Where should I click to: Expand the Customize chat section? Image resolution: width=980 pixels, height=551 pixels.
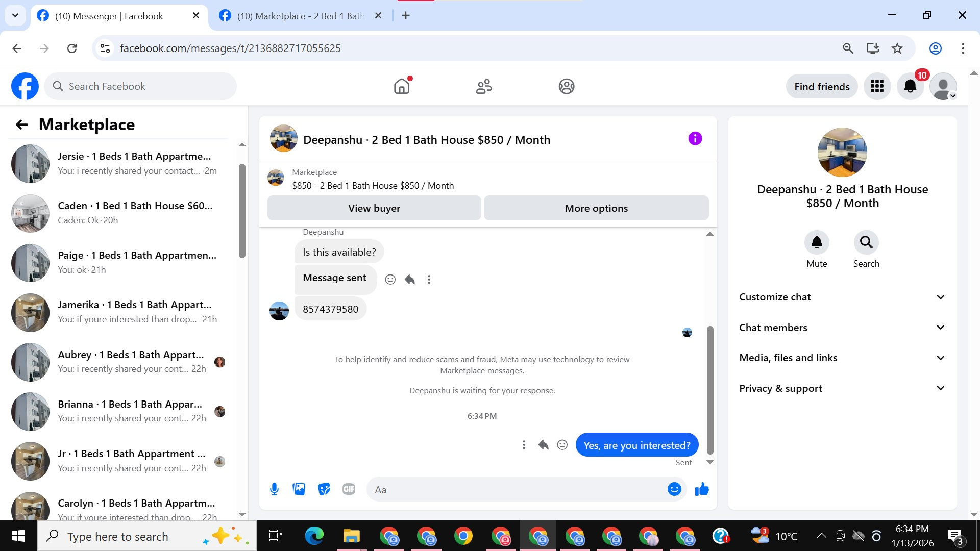pos(842,297)
